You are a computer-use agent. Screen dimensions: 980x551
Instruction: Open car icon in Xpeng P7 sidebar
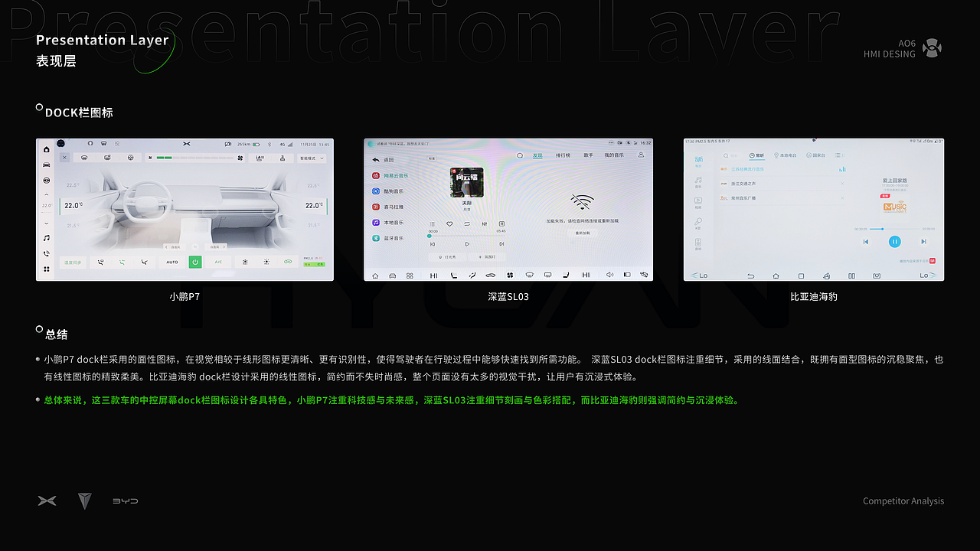(x=46, y=165)
